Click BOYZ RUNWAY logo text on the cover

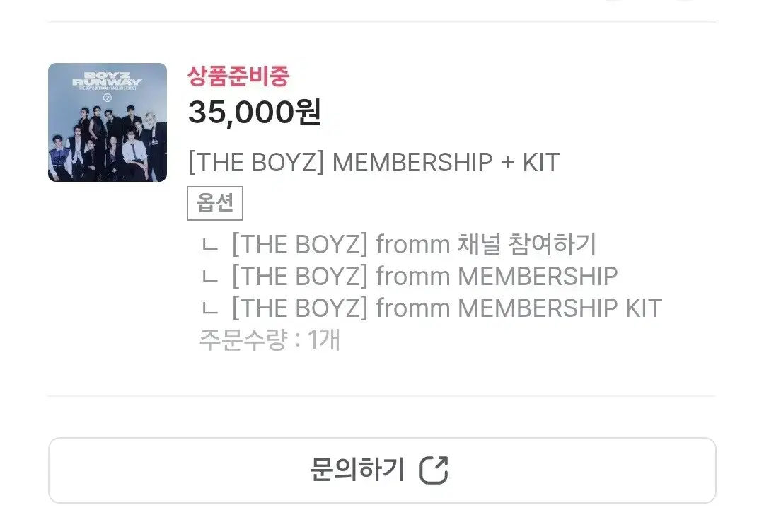coord(108,79)
